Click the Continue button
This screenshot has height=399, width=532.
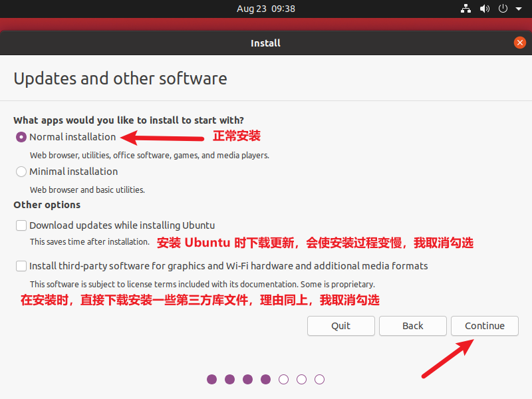[485, 326]
